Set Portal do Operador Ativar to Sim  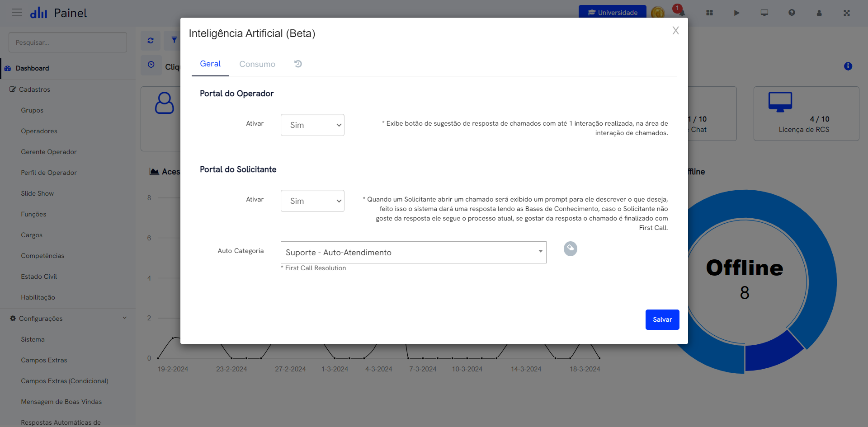click(x=312, y=125)
